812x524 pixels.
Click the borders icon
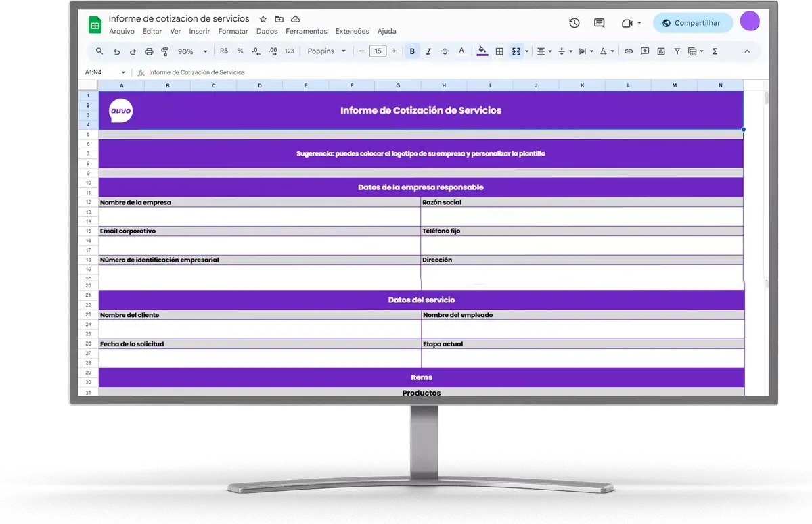(499, 51)
